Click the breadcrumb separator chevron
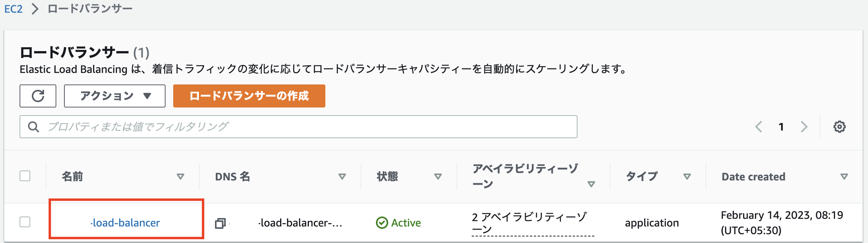 coord(35,8)
